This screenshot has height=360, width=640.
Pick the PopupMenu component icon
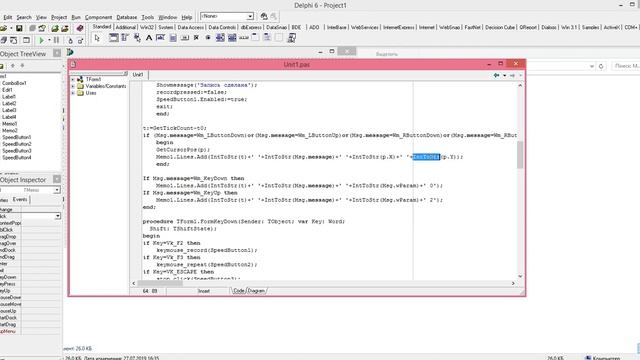click(137, 38)
